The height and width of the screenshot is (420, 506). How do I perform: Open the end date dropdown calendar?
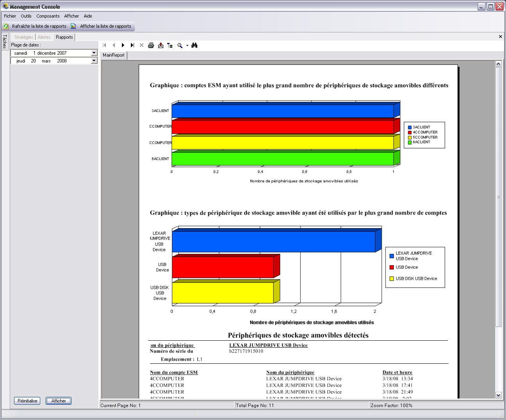coord(94,61)
